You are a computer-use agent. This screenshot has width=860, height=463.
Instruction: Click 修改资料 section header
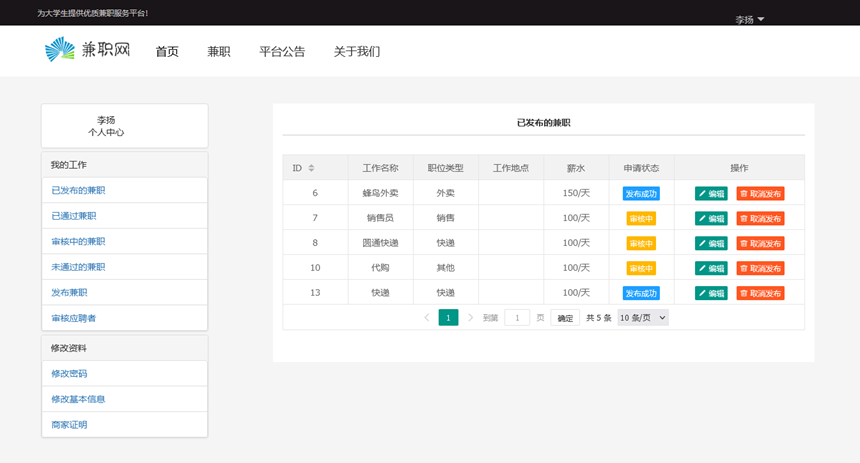125,348
